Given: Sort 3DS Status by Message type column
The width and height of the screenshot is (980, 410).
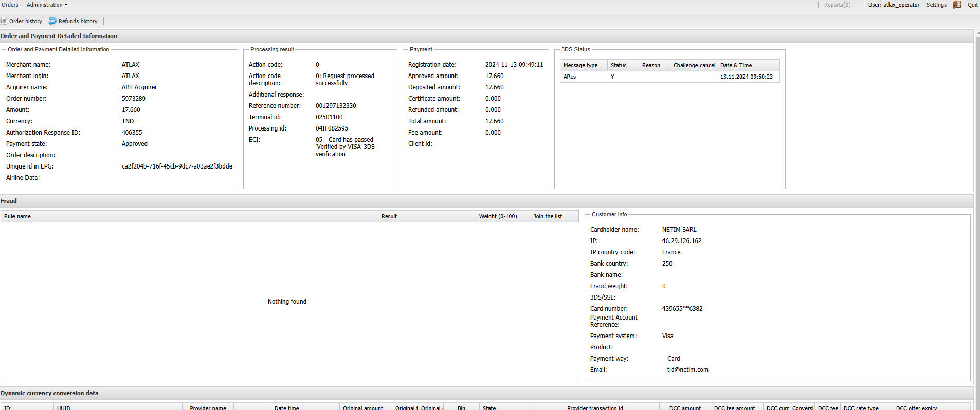Looking at the screenshot, I should tap(580, 65).
